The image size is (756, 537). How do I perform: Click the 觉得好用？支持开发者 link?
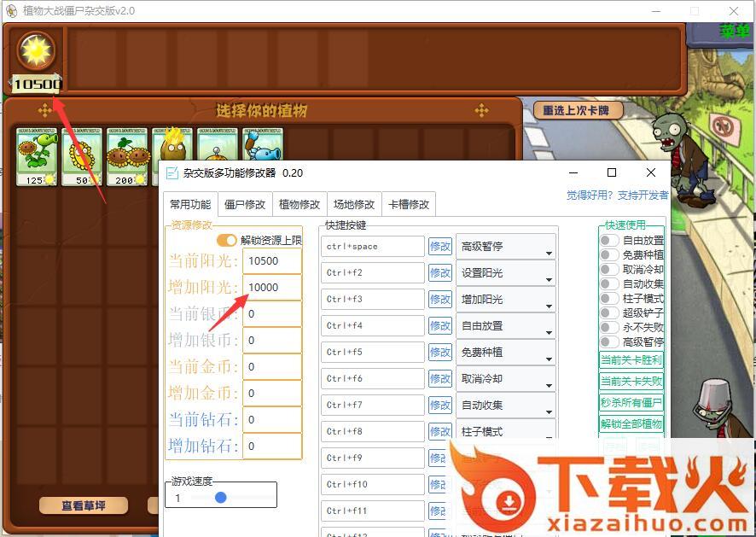[617, 196]
